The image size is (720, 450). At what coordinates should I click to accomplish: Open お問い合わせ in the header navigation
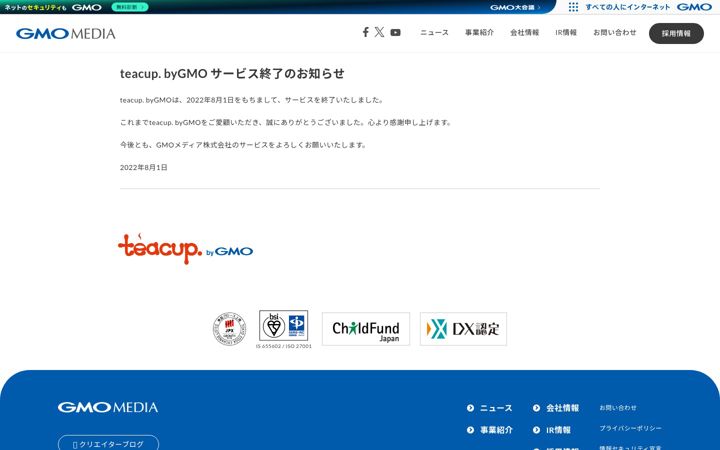[615, 33]
